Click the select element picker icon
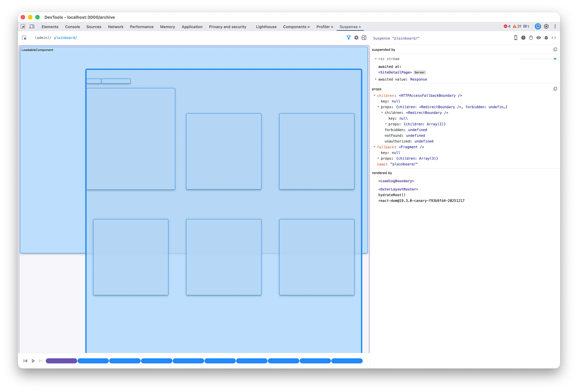Screen dimensions: 578x392 click(24, 38)
